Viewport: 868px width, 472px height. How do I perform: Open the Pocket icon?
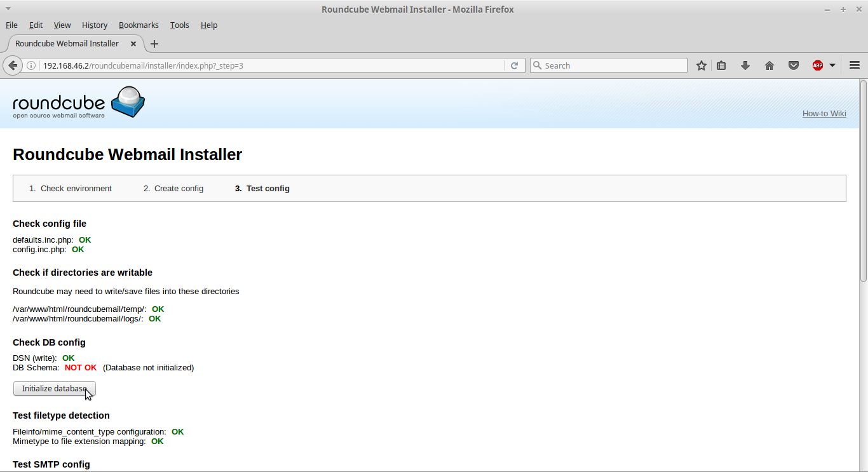coord(794,65)
